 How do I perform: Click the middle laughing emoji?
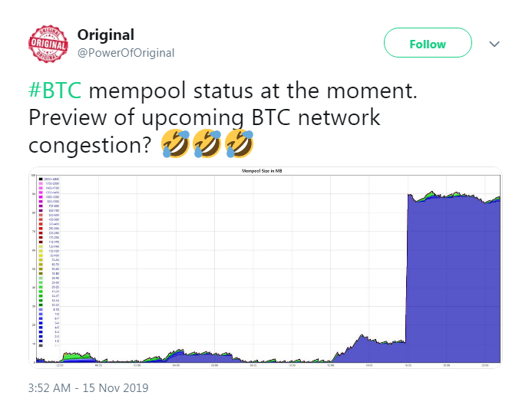pos(207,143)
